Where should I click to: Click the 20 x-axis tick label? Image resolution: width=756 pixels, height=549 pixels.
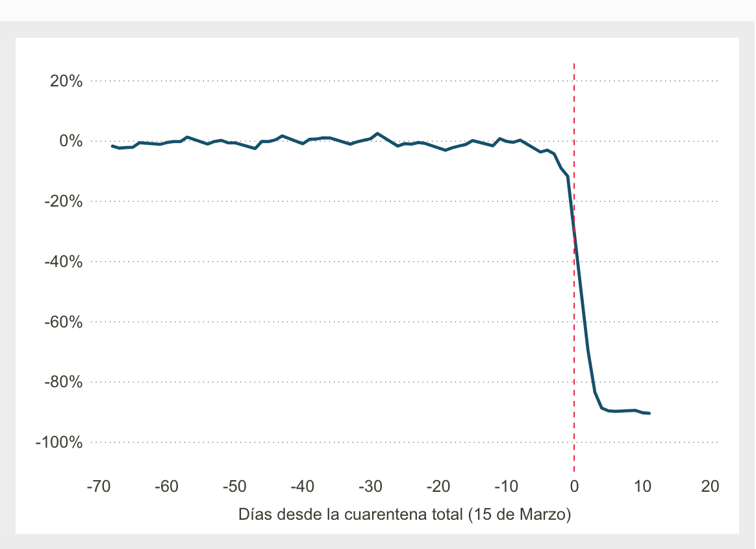point(711,487)
